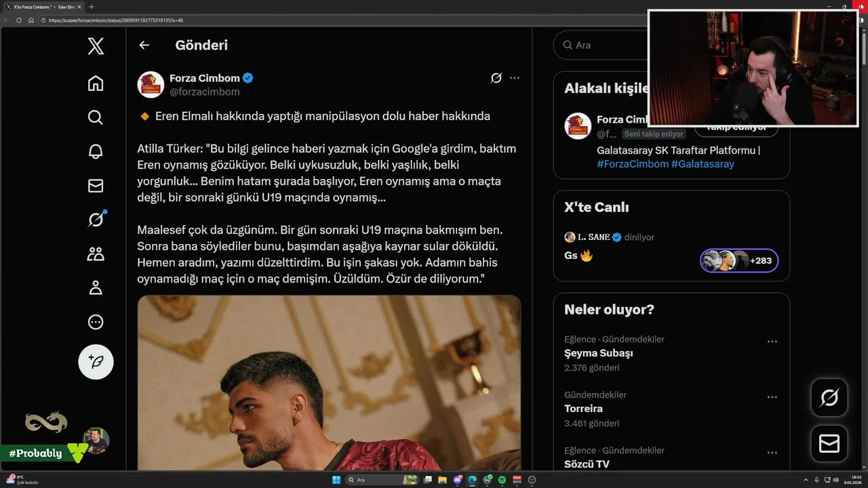Click the taskbar volume speaker icon
This screenshot has width=868, height=488.
836,480
